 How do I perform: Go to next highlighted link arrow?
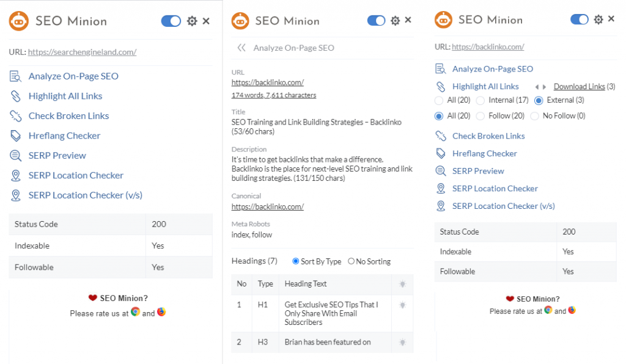pos(544,87)
